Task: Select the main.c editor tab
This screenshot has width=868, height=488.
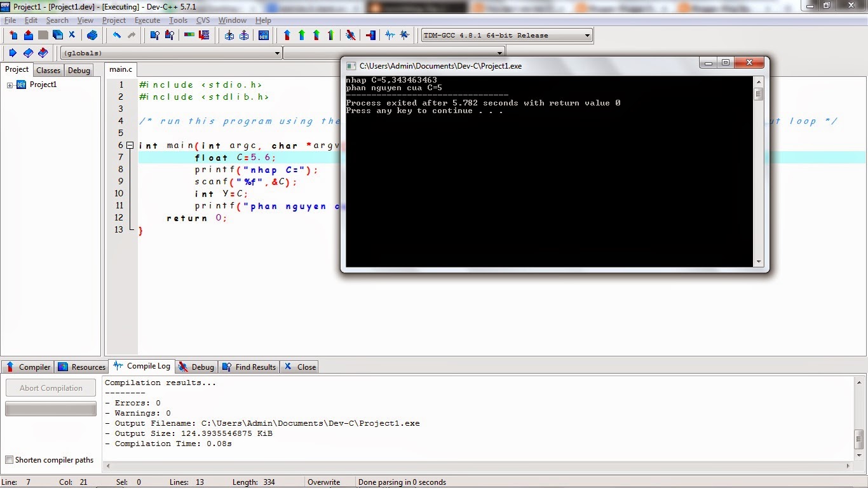Action: point(121,69)
